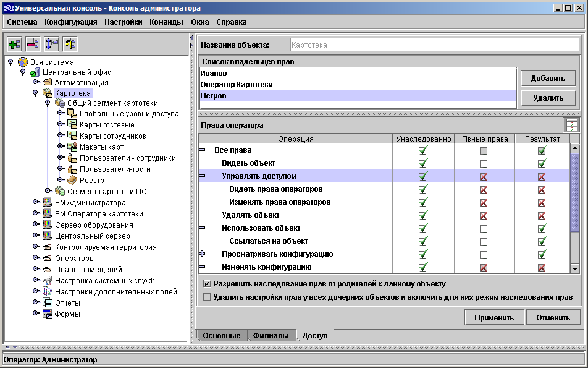588x368 pixels.
Task: Click the Карты гостевые icon
Action: point(72,124)
